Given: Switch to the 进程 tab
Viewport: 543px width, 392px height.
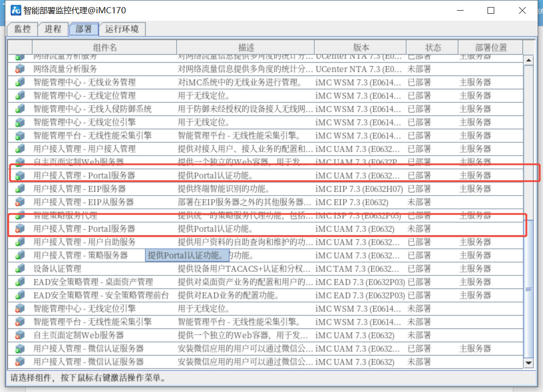Looking at the screenshot, I should [x=53, y=29].
